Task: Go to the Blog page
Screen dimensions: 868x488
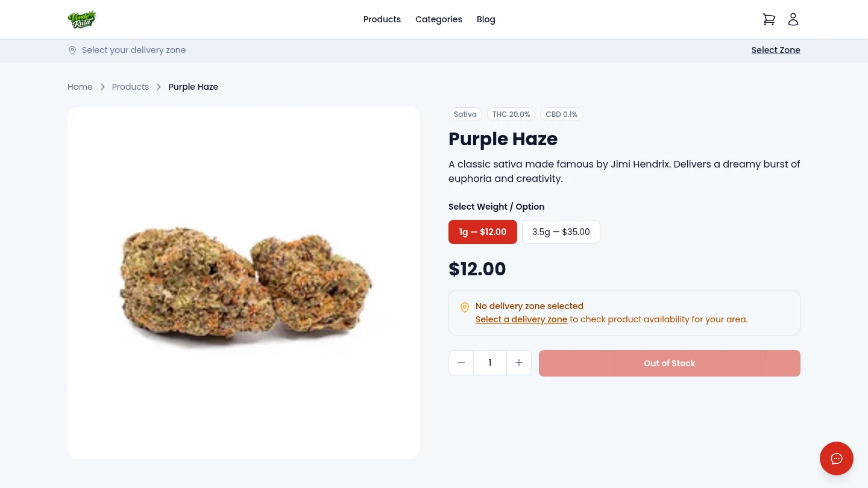Action: [486, 19]
